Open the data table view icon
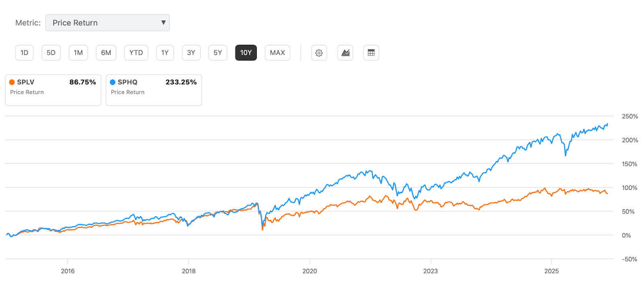 [x=371, y=53]
